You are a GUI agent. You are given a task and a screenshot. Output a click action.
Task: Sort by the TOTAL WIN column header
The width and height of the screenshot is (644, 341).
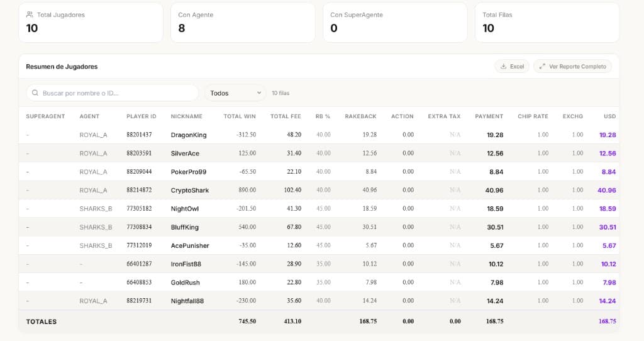click(x=239, y=116)
